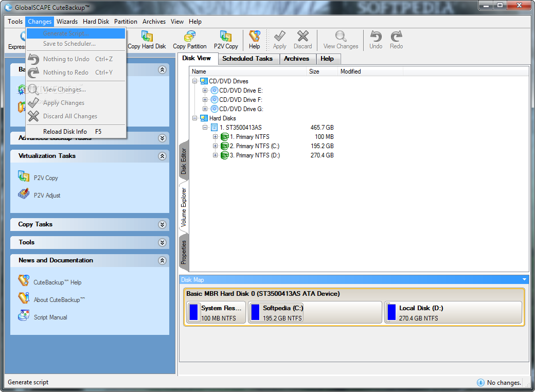Select the Softpedia (C:) partition in Disk Map

[315, 312]
